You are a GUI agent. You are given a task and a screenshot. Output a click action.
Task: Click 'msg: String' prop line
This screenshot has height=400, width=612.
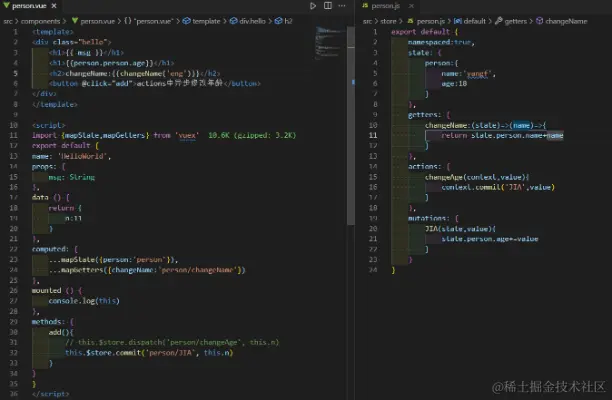pos(71,177)
